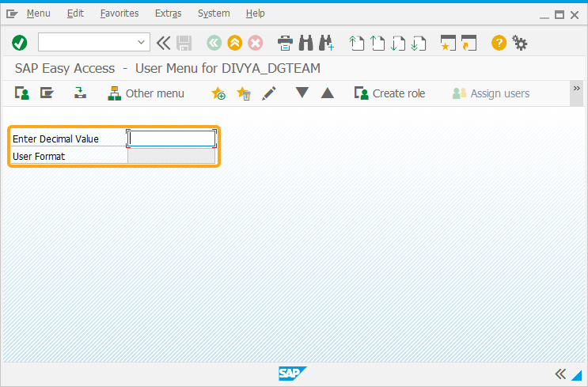588x387 pixels.
Task: Click the Create New Session icon
Action: 448,43
